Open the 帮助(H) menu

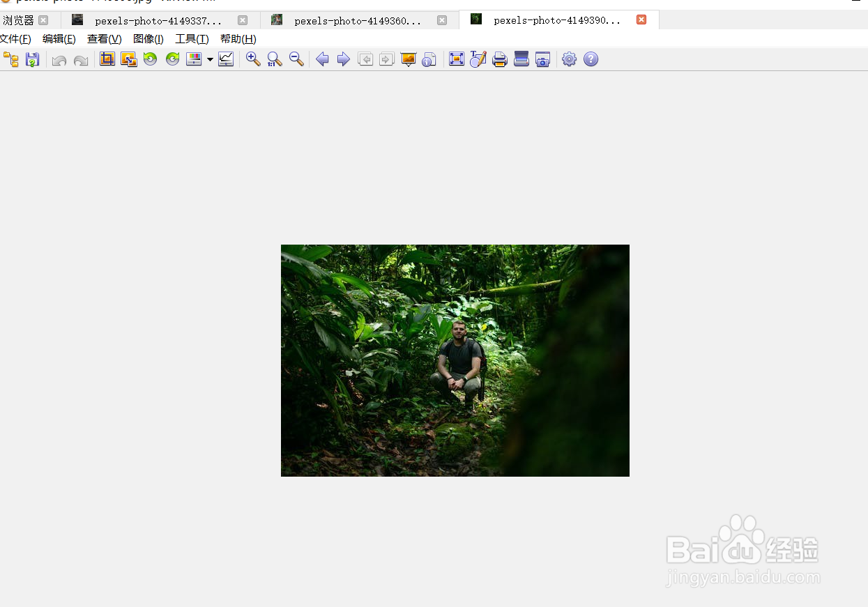coord(238,39)
